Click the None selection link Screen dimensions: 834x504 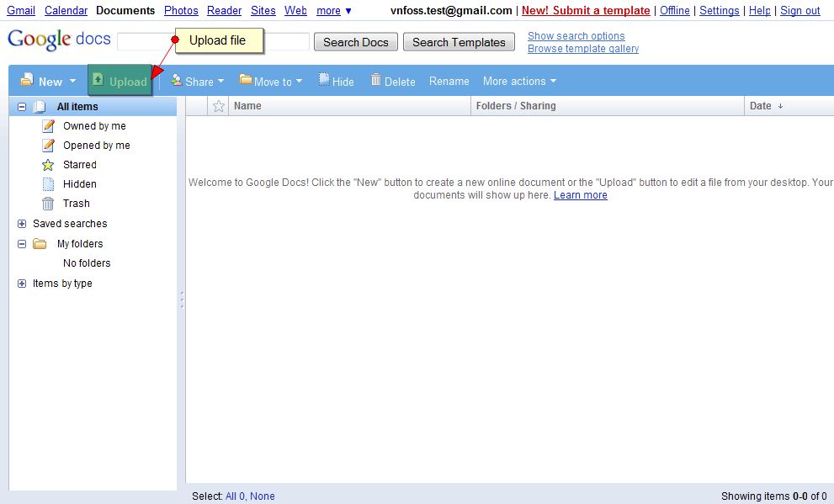(263, 496)
